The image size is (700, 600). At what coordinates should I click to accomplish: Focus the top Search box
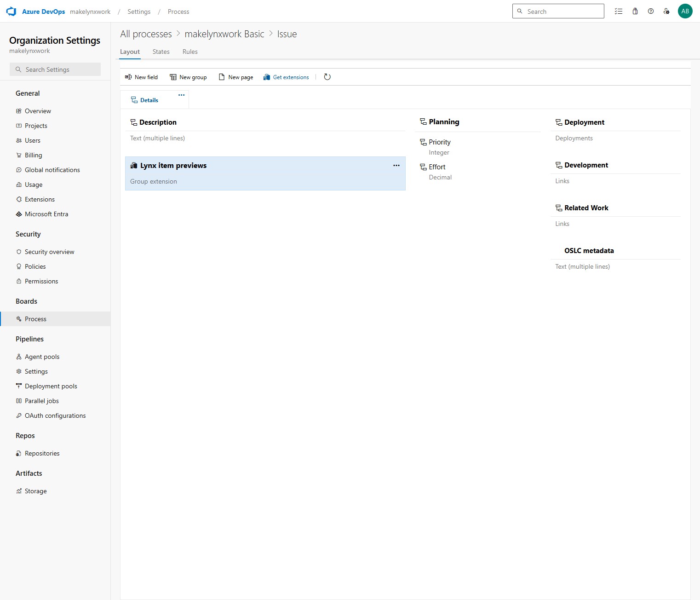pos(558,12)
